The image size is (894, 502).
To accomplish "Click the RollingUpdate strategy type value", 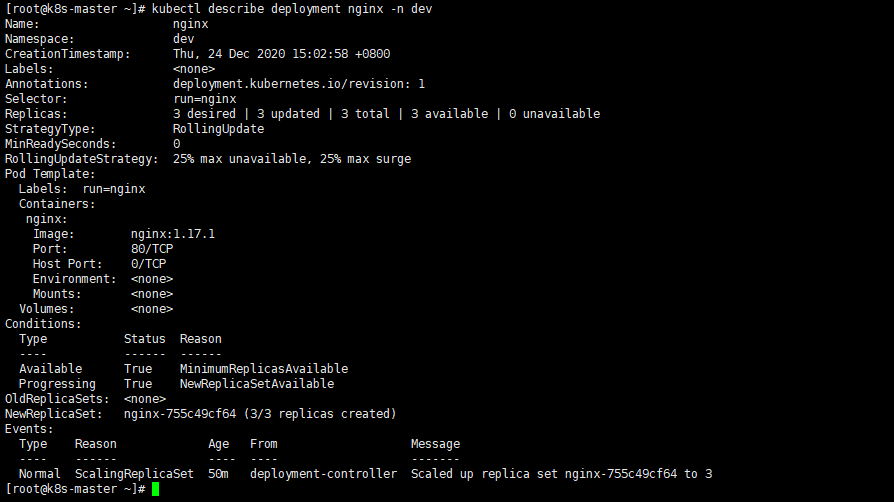I will tap(218, 129).
